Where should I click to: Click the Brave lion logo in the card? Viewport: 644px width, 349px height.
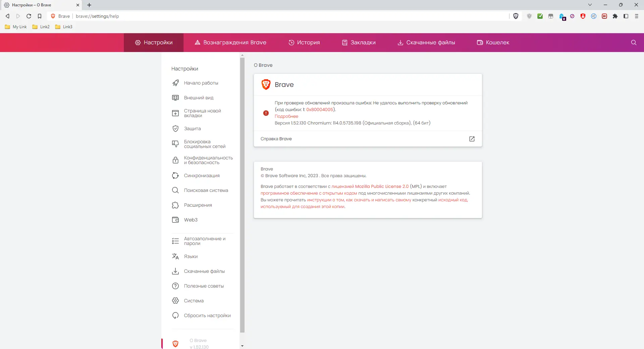tap(266, 85)
